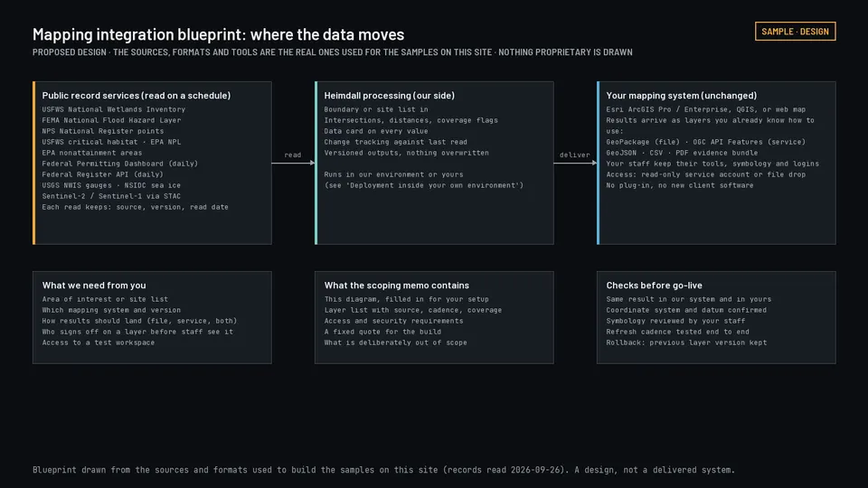Select the 'Checks before go-live' heading
The height and width of the screenshot is (488, 868).
(654, 285)
